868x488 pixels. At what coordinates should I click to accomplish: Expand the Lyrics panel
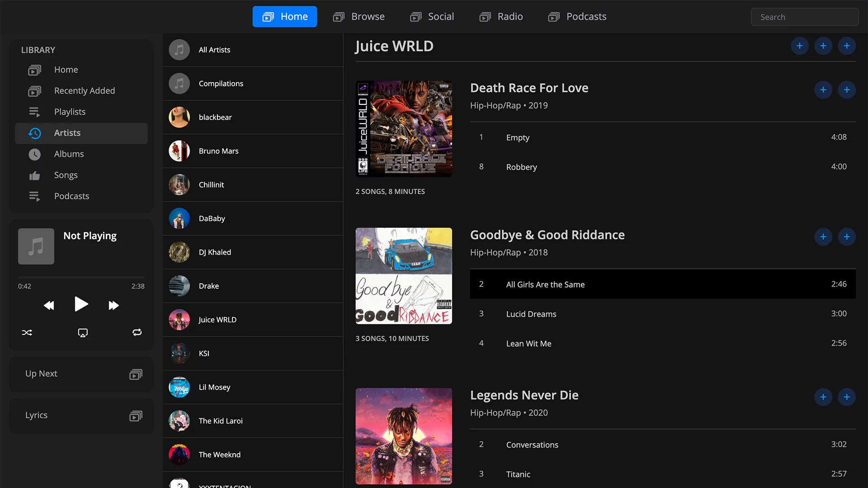coord(81,416)
